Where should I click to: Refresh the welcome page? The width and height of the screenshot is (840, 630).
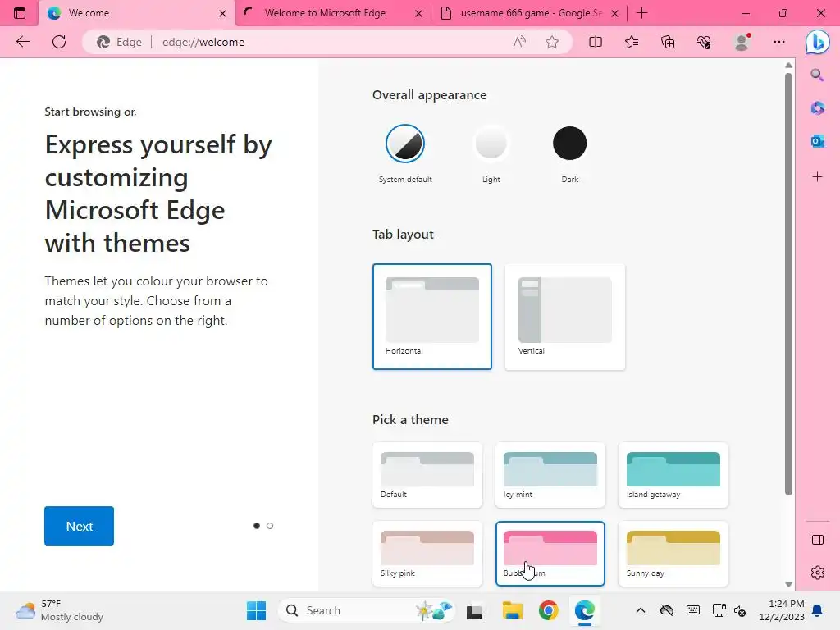(59, 42)
